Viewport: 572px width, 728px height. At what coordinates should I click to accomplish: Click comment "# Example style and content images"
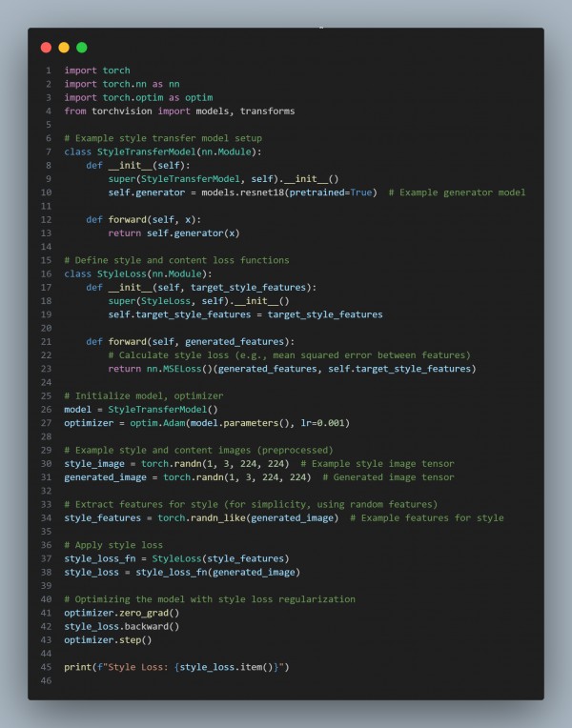click(198, 450)
